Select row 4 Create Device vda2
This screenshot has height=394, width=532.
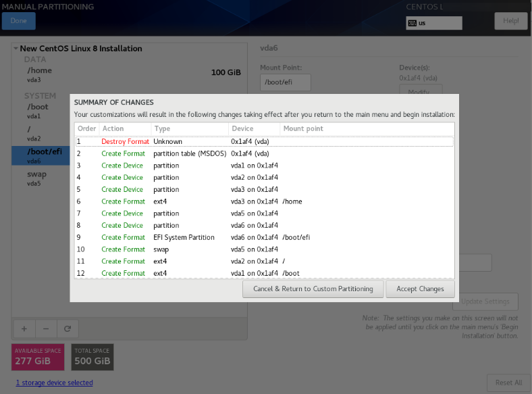[264, 177]
